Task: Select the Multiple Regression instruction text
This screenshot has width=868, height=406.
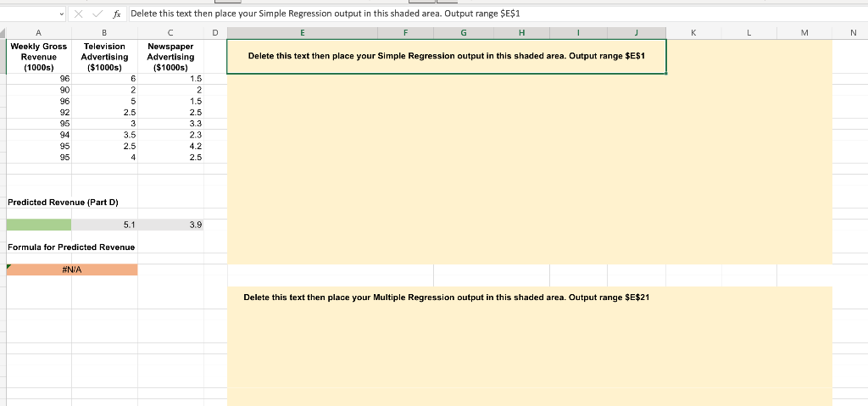Action: (446, 298)
